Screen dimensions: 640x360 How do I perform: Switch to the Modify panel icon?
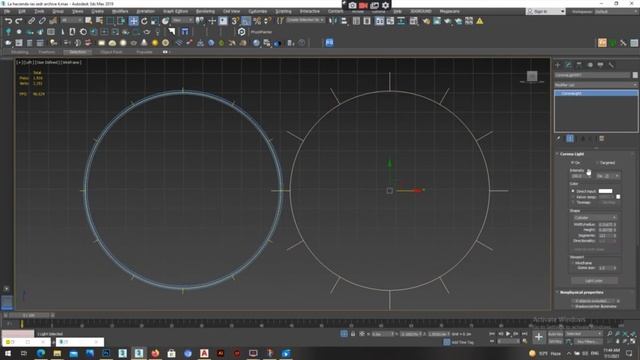pyautogui.click(x=569, y=65)
